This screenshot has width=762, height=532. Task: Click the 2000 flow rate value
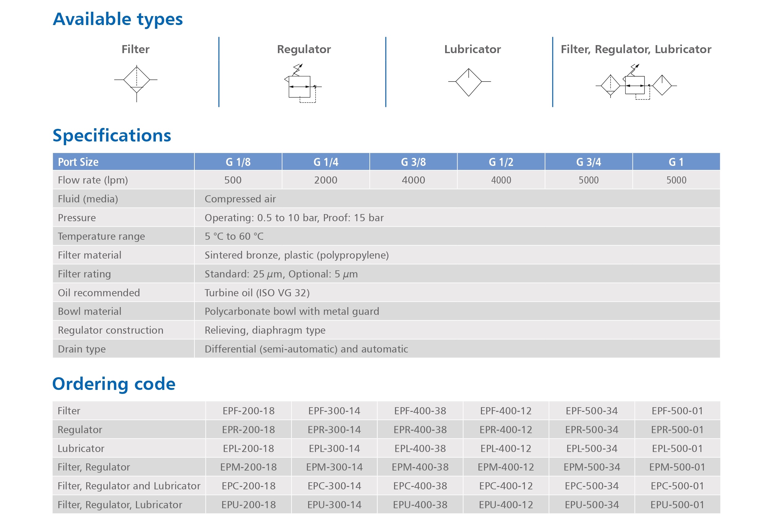click(326, 180)
